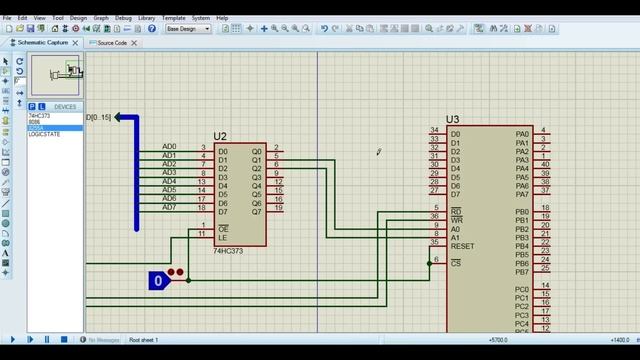Image resolution: width=640 pixels, height=360 pixels.
Task: Start the simulation with play button
Action: click(x=13, y=339)
